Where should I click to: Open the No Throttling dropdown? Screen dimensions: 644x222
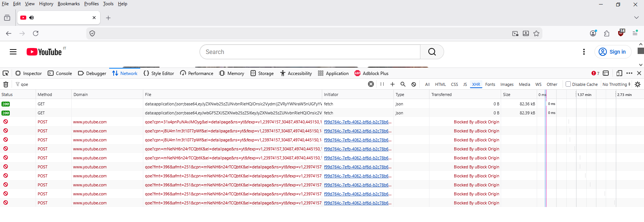point(617,84)
